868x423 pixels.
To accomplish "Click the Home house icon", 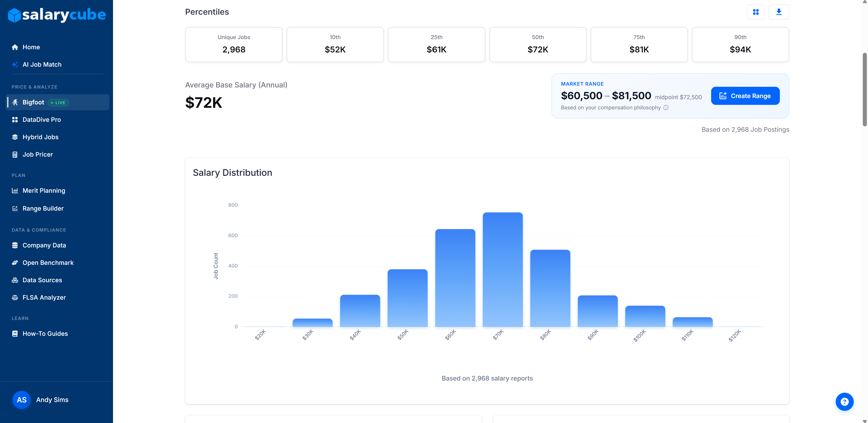I will click(15, 47).
